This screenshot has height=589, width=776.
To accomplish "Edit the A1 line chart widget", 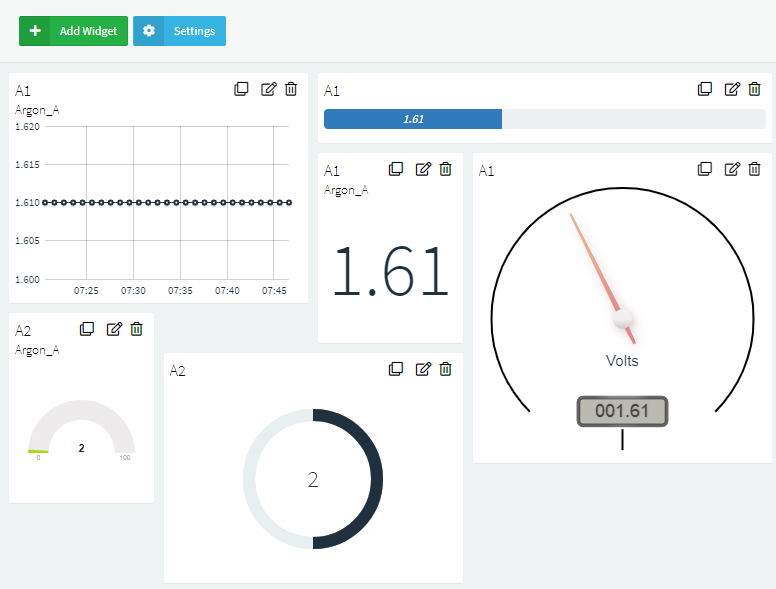I will click(268, 89).
